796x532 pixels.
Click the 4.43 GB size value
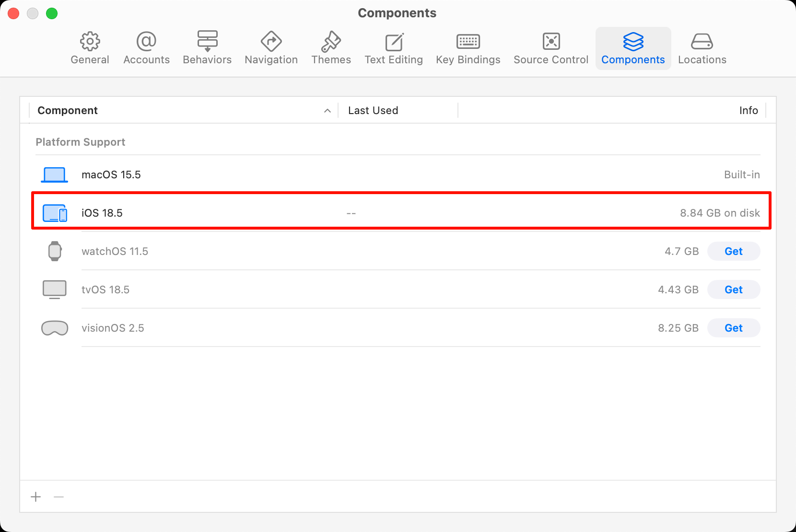click(x=678, y=290)
